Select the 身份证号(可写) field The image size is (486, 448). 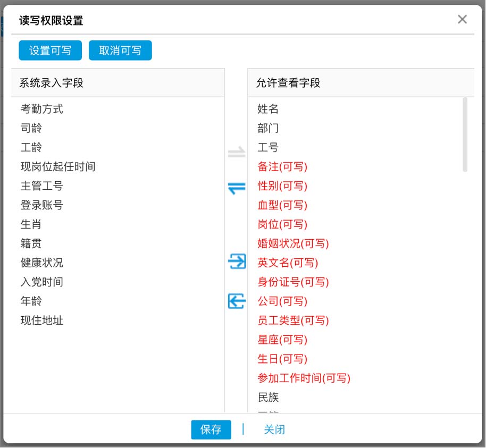pyautogui.click(x=293, y=282)
